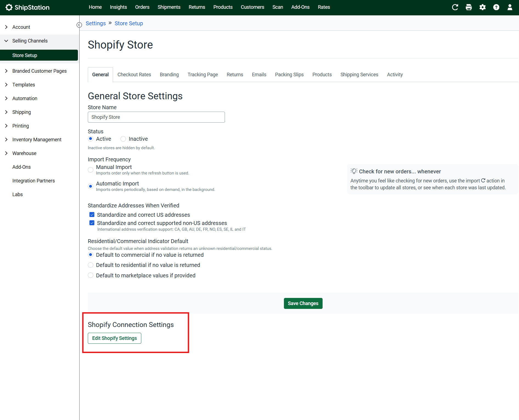Select the Inactive status radio button
The width and height of the screenshot is (519, 420).
coord(123,139)
